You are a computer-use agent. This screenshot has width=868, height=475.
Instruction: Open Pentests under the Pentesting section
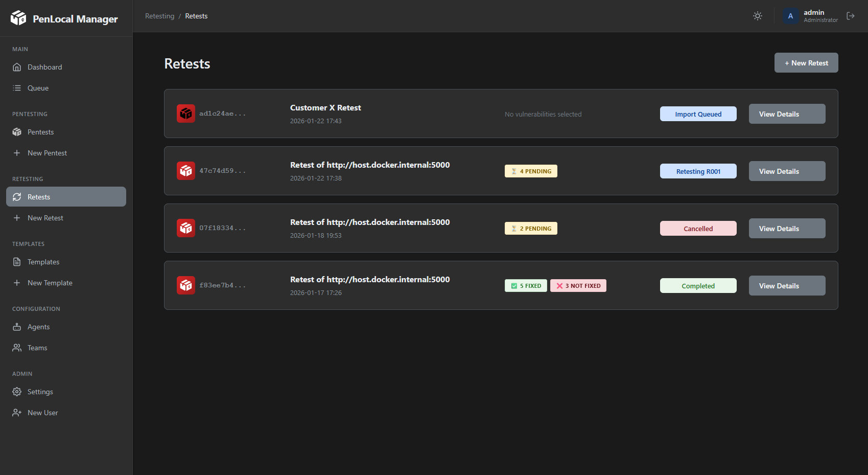40,131
